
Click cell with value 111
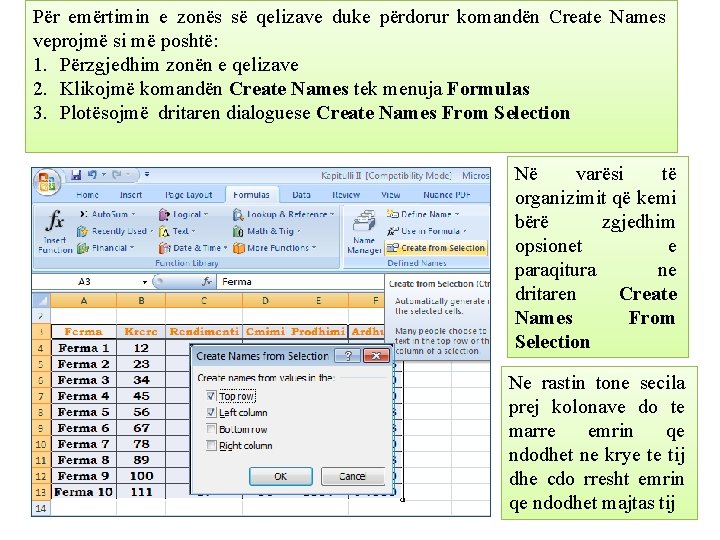(141, 492)
